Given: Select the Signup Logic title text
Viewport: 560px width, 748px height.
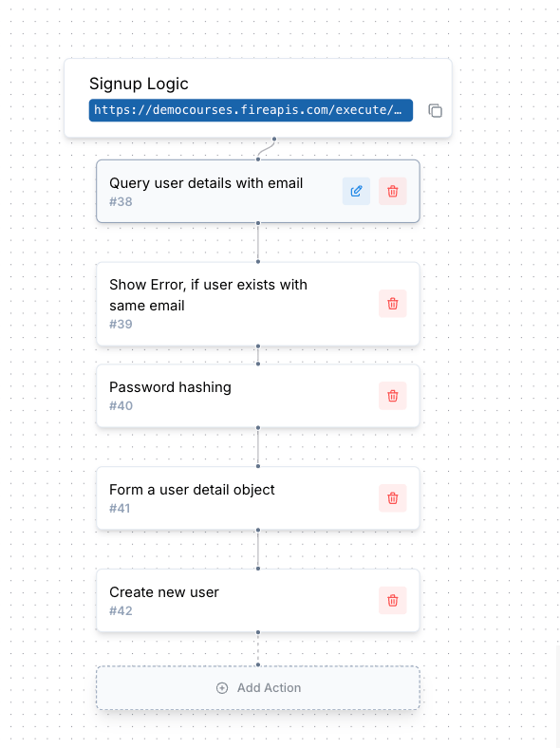Looking at the screenshot, I should tap(139, 84).
